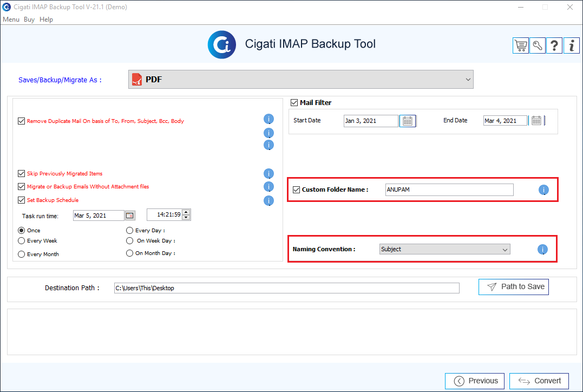
Task: Open the shopping cart buy icon
Action: coord(521,45)
